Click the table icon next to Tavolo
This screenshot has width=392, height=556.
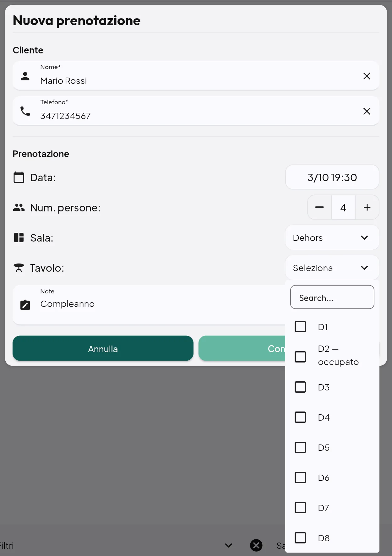coord(19,268)
